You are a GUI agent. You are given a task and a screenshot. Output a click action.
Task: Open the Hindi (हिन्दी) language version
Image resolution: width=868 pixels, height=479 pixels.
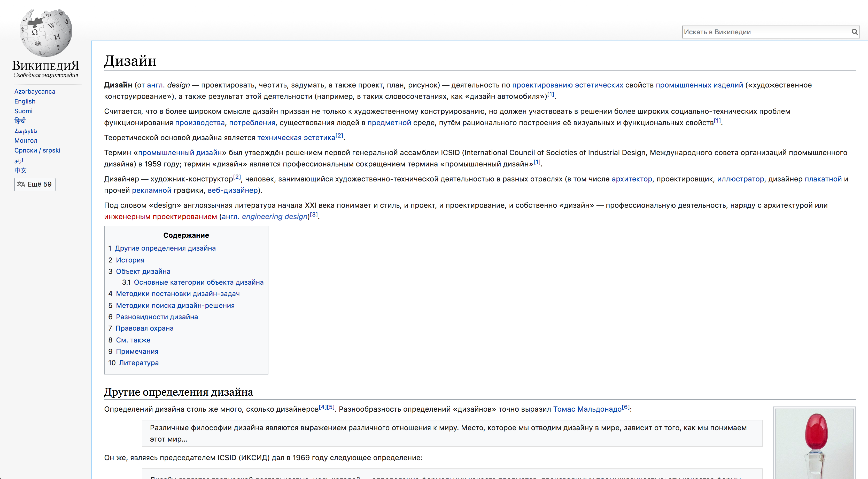click(x=20, y=121)
